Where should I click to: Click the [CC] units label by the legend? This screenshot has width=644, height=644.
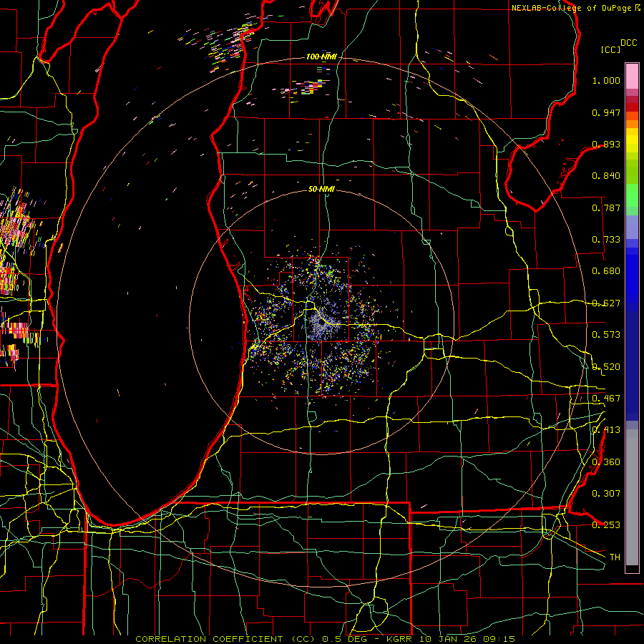pyautogui.click(x=611, y=49)
